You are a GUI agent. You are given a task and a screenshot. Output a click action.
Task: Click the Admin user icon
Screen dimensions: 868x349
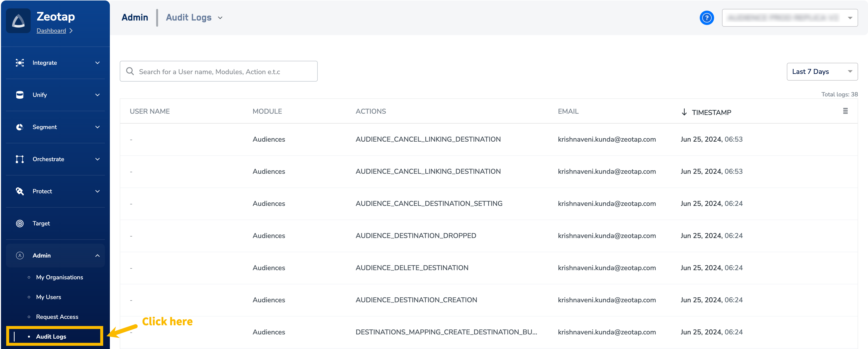click(x=20, y=255)
